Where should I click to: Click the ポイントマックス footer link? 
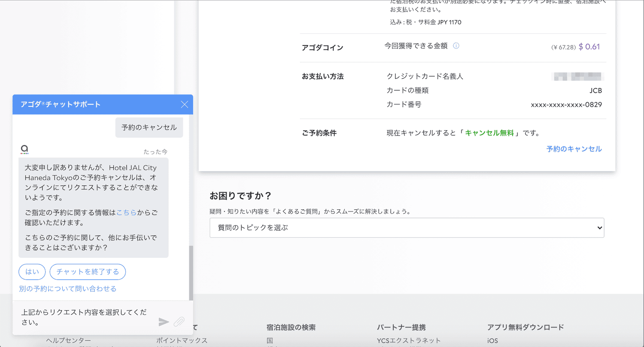coord(182,341)
